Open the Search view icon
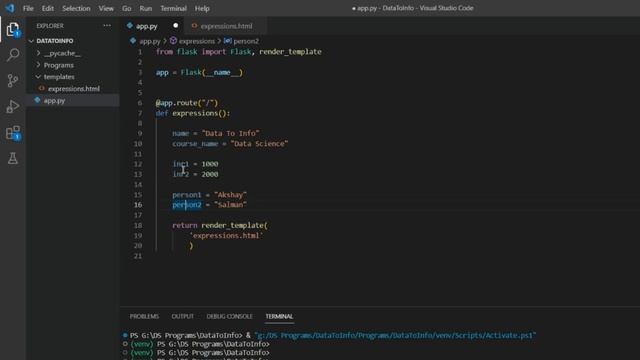Screen dimensions: 640x360 (13, 55)
